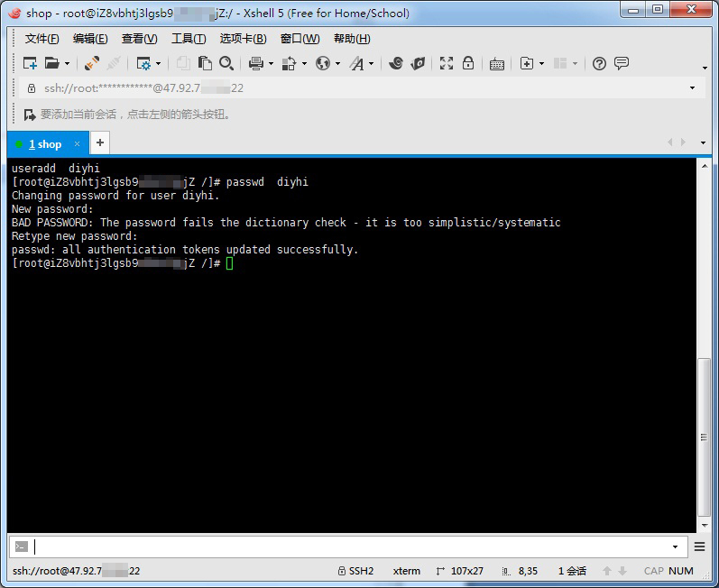The height and width of the screenshot is (588, 719).
Task: Click the NUM indicator in status bar
Action: [681, 571]
